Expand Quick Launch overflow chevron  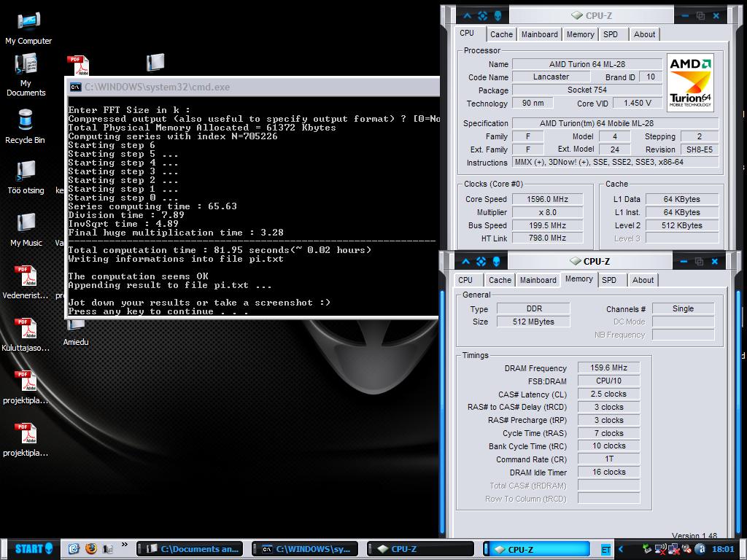point(124,545)
